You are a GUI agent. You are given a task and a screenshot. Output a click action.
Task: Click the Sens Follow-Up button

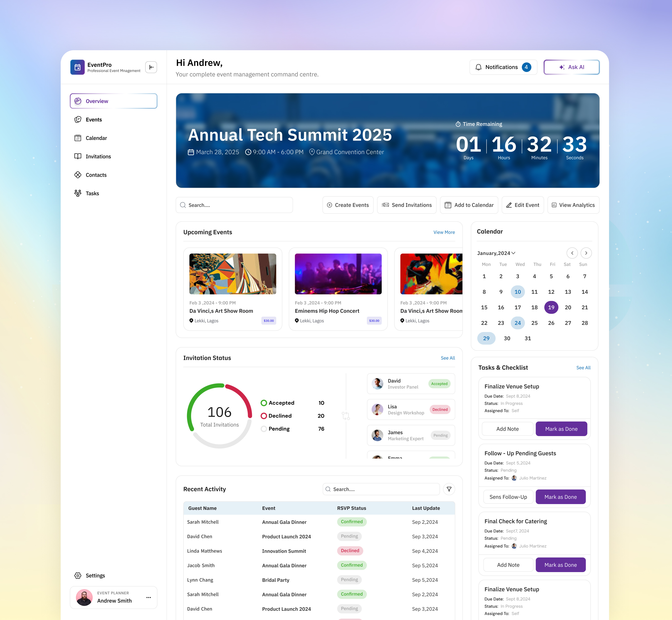[x=508, y=497]
